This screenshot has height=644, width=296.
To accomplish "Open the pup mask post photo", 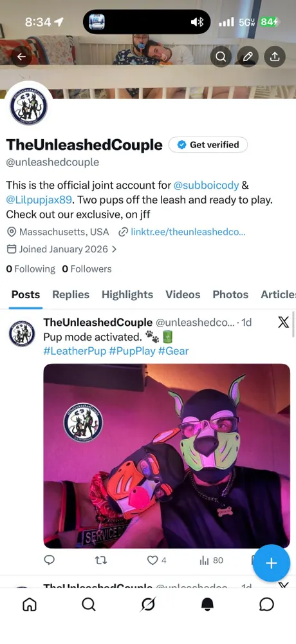I will point(167,456).
